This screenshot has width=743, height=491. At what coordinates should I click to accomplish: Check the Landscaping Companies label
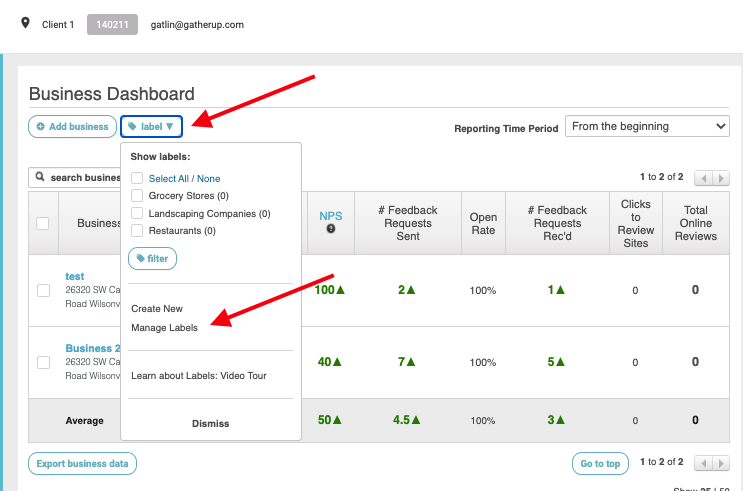(x=137, y=214)
